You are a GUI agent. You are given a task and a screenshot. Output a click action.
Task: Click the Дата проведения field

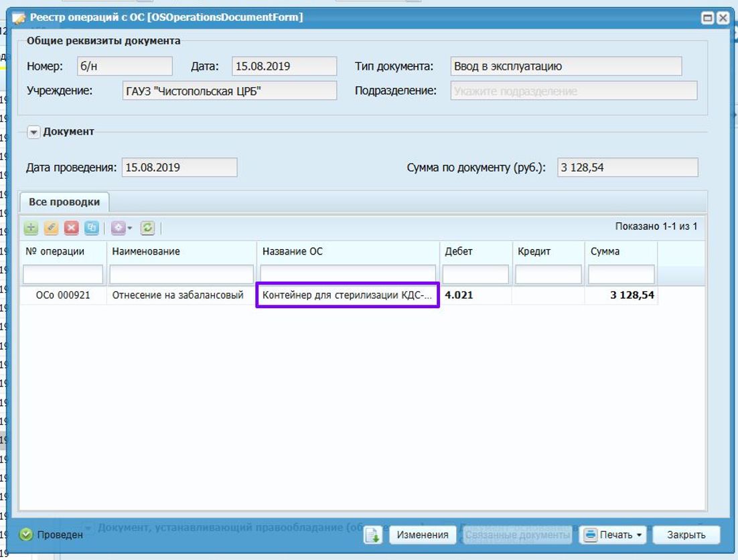click(x=179, y=167)
